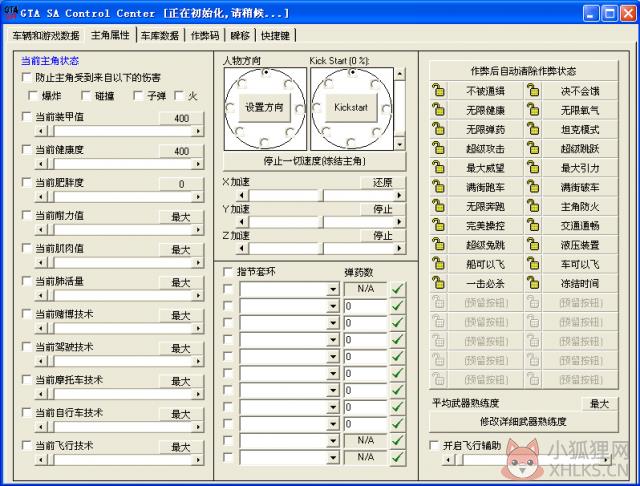
Task: Click 作弊后自动清除作弊状态 button
Action: tap(523, 71)
